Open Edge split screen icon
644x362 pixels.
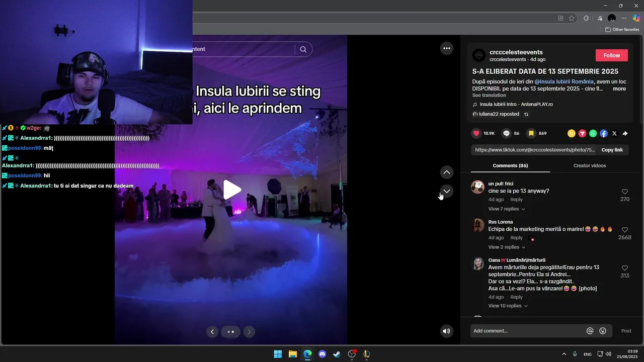(560, 18)
